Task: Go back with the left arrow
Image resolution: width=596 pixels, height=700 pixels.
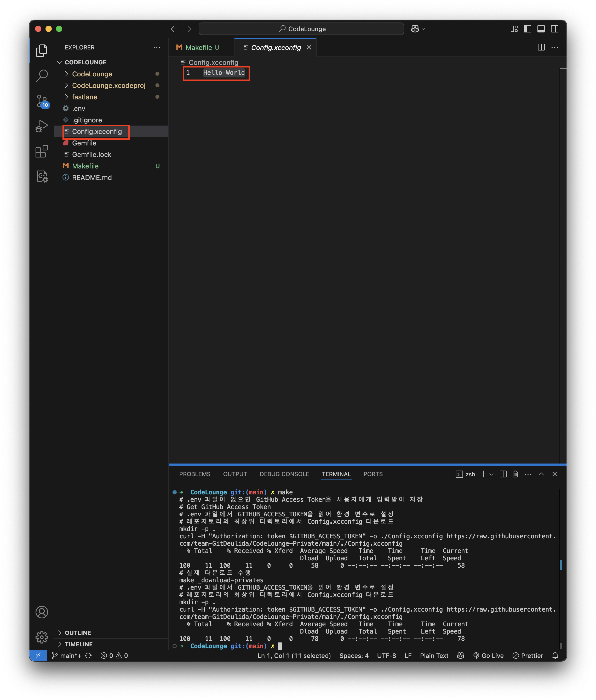Action: pyautogui.click(x=174, y=29)
